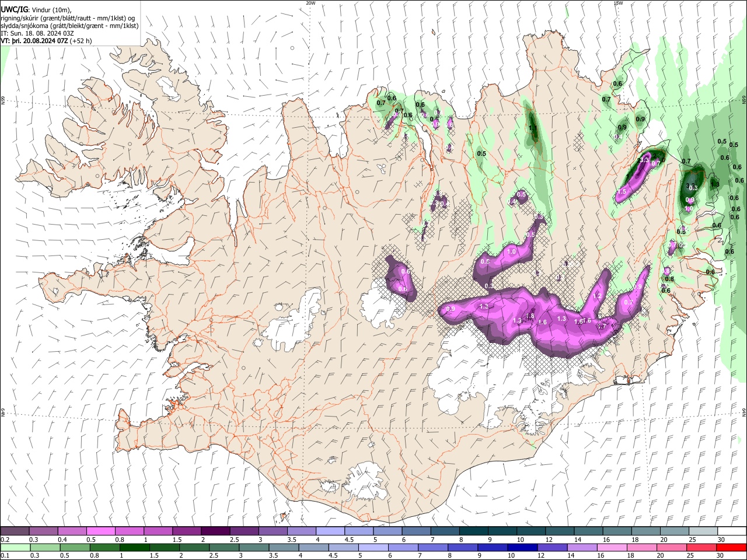Select the '0.2' legend tick label
The height and width of the screenshot is (560, 747).
[x=5, y=540]
